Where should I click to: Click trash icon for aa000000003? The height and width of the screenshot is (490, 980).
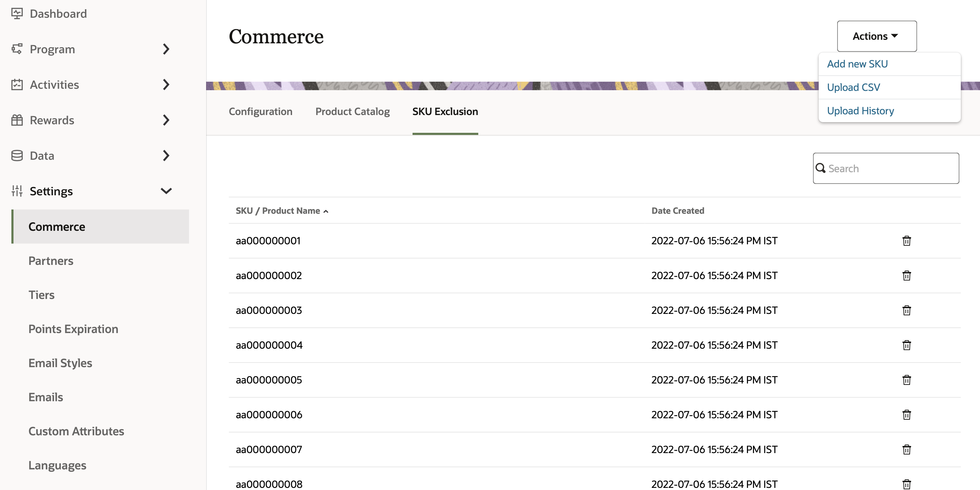pyautogui.click(x=906, y=310)
